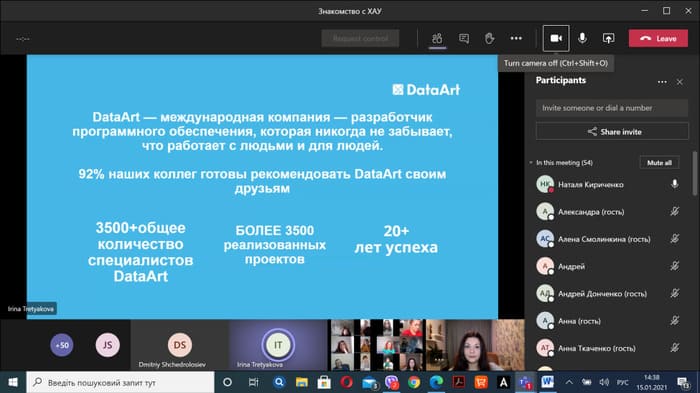Leave the meeting

tap(658, 38)
